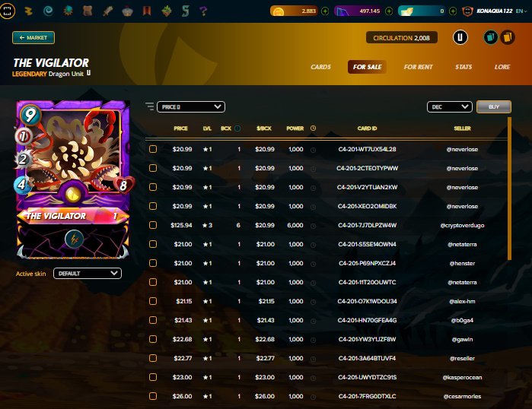Check the box for the $26.00 listing
Image resolution: width=532 pixels, height=409 pixels.
coord(153,396)
